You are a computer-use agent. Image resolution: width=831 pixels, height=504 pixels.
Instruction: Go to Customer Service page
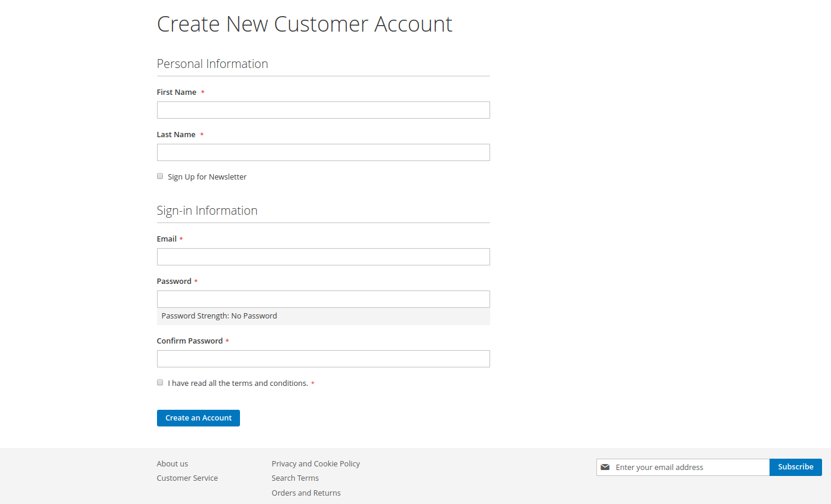pos(187,478)
